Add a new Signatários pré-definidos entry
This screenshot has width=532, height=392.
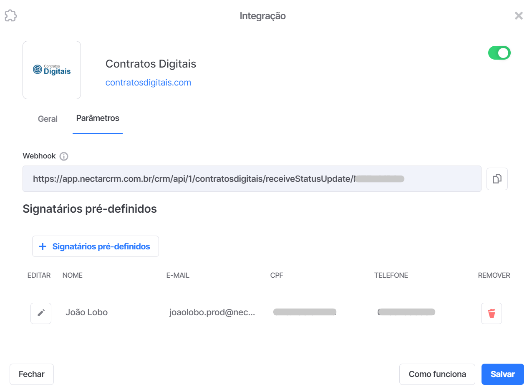pos(96,246)
